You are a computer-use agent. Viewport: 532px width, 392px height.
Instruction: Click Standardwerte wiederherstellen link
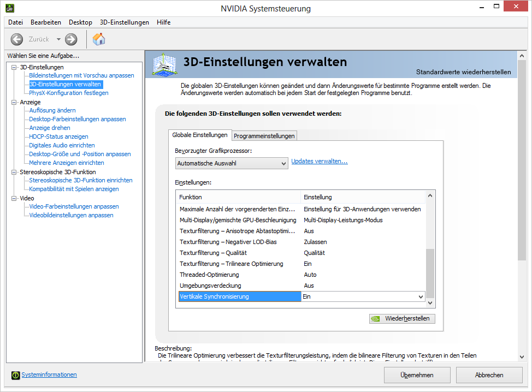pos(464,72)
